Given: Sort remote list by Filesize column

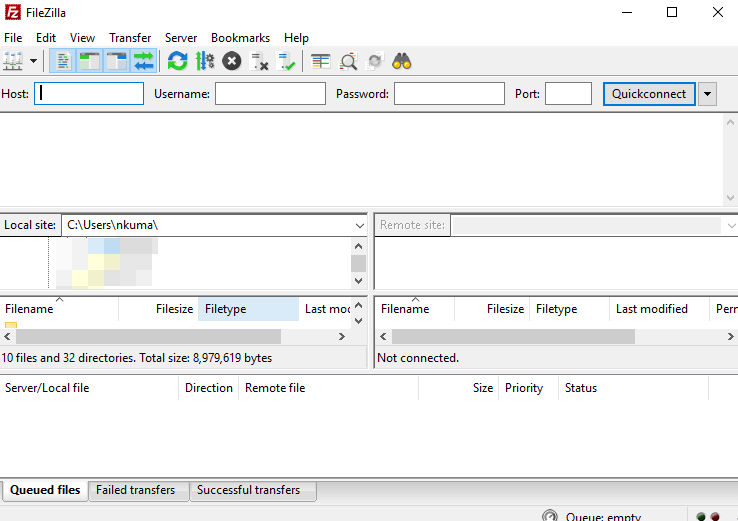Looking at the screenshot, I should click(x=492, y=309).
